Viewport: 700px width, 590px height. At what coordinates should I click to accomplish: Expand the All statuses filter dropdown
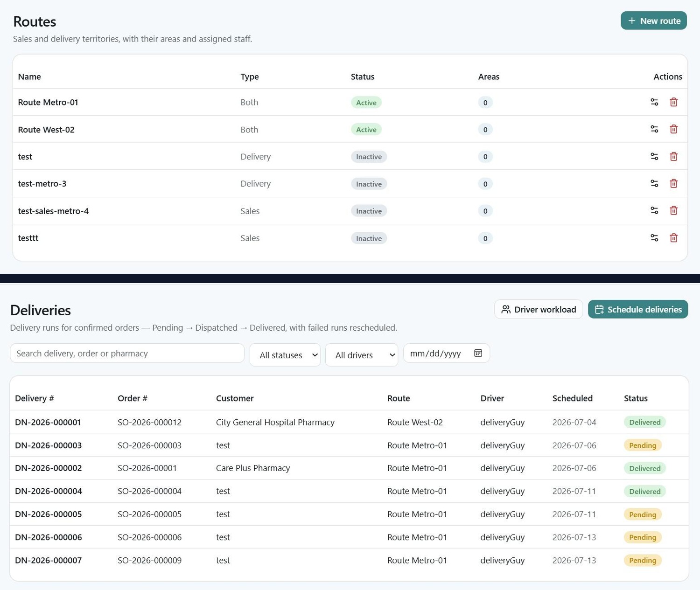[x=285, y=355]
